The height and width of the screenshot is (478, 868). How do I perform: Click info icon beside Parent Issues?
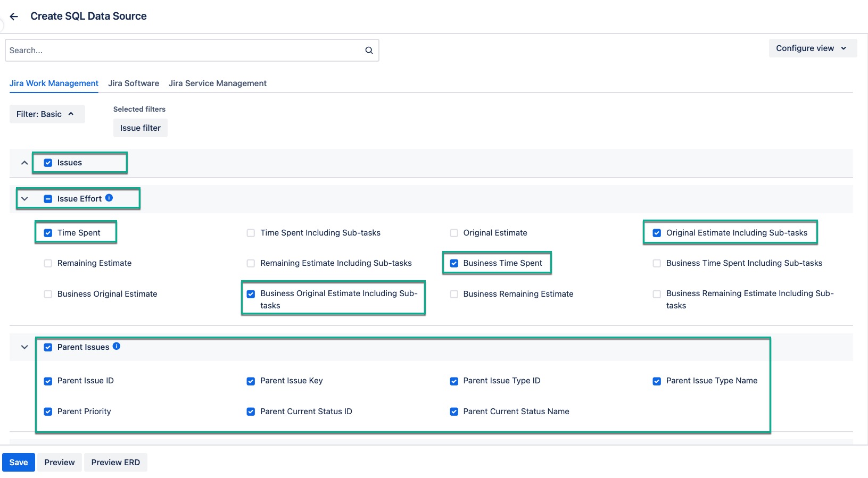tap(117, 346)
